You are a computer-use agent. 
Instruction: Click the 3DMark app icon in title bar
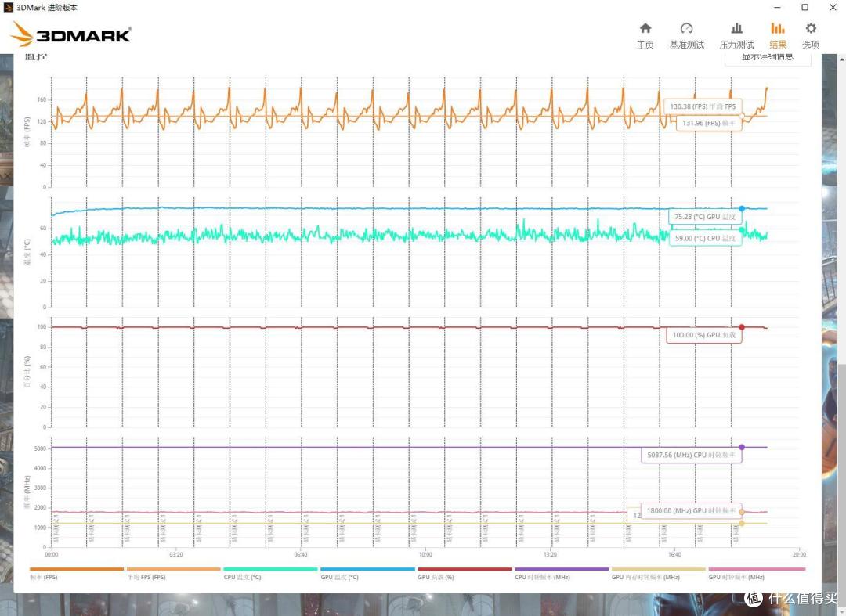(x=8, y=8)
